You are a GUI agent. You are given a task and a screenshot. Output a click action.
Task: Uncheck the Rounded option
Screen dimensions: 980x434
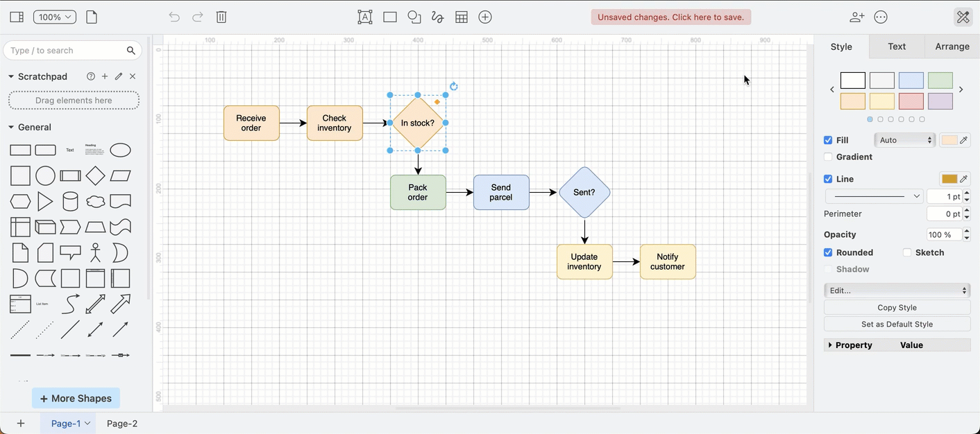coord(828,252)
